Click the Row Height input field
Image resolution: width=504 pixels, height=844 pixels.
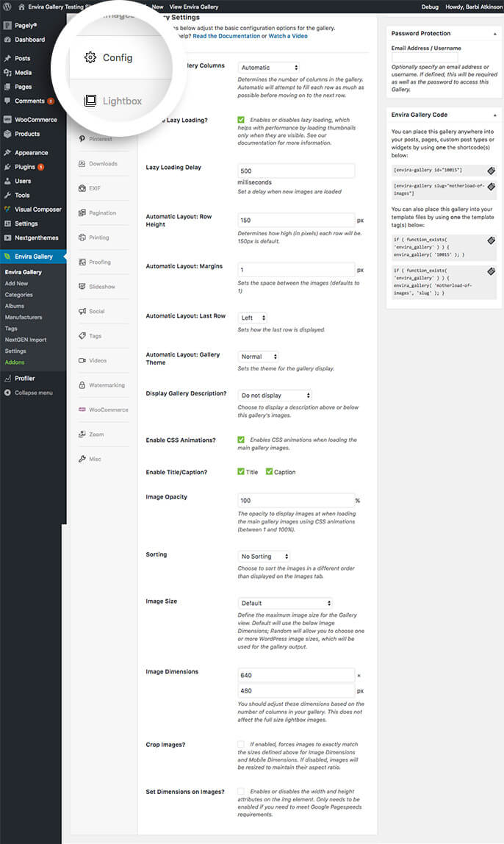pyautogui.click(x=296, y=220)
